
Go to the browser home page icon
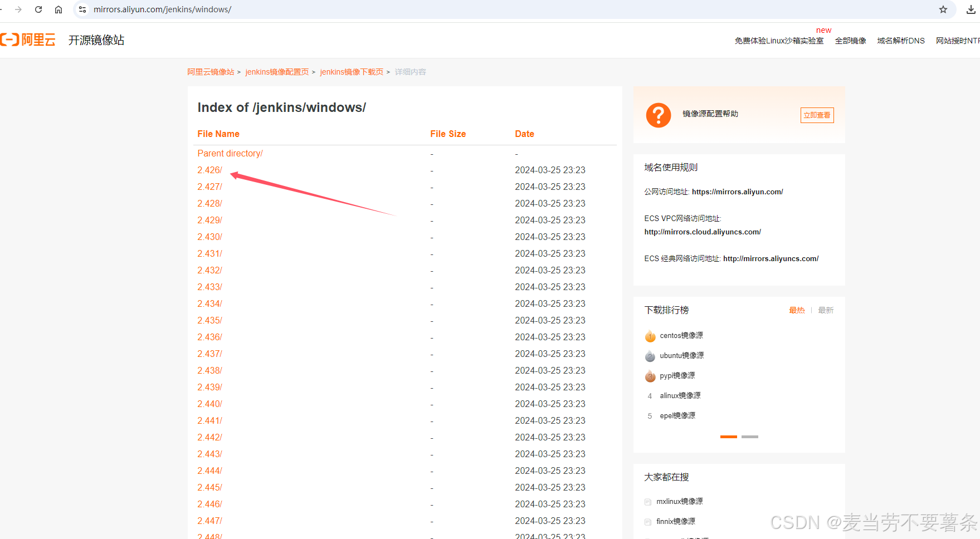tap(58, 9)
